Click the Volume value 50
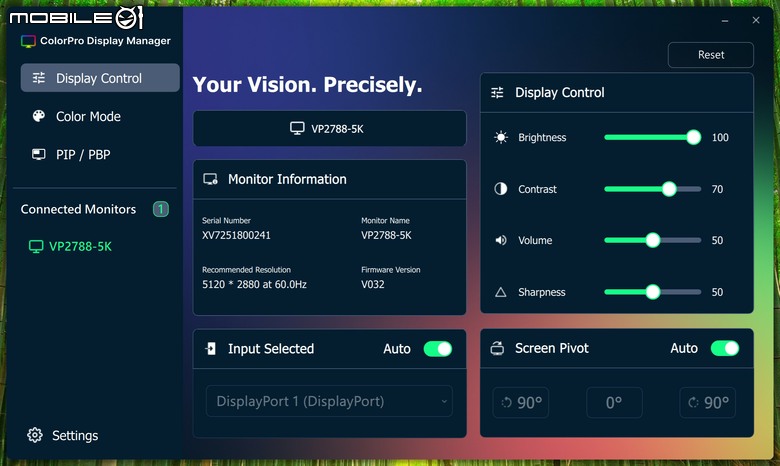The image size is (780, 466). (x=717, y=240)
